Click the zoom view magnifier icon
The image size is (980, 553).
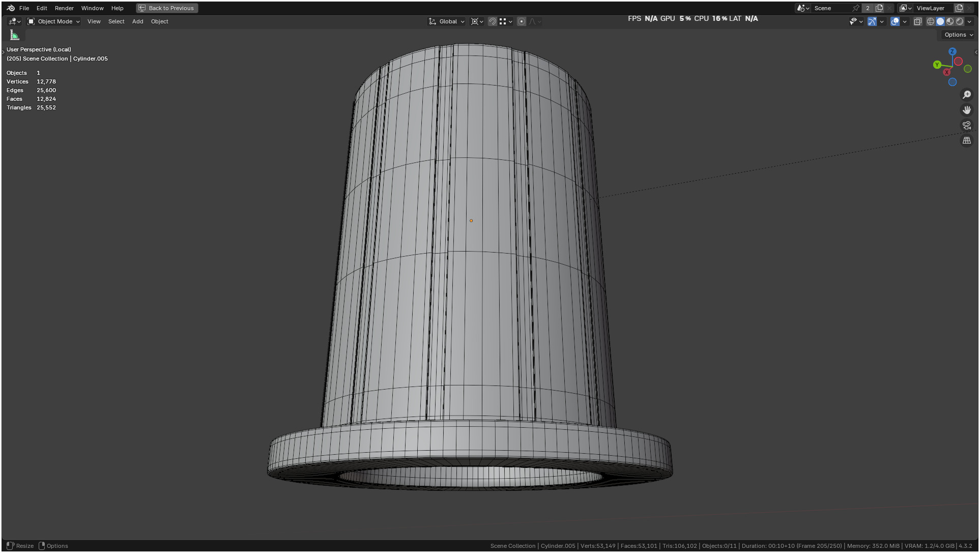[x=967, y=95]
